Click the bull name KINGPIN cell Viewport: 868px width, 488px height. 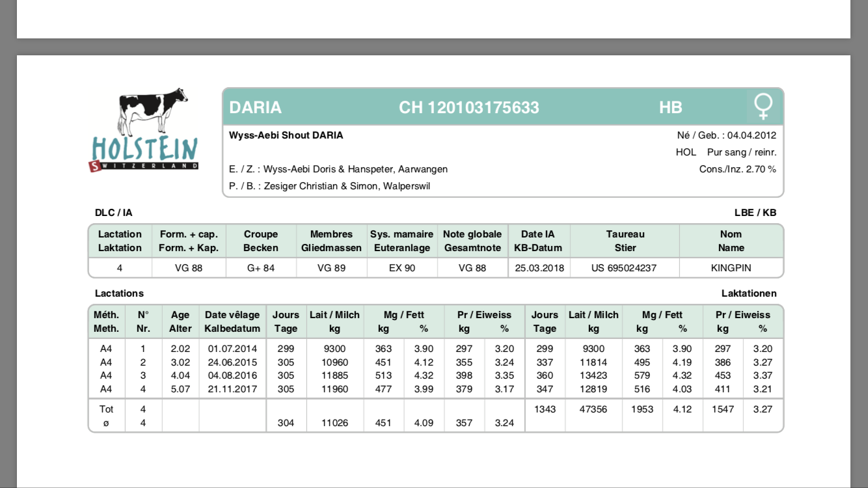coord(731,267)
